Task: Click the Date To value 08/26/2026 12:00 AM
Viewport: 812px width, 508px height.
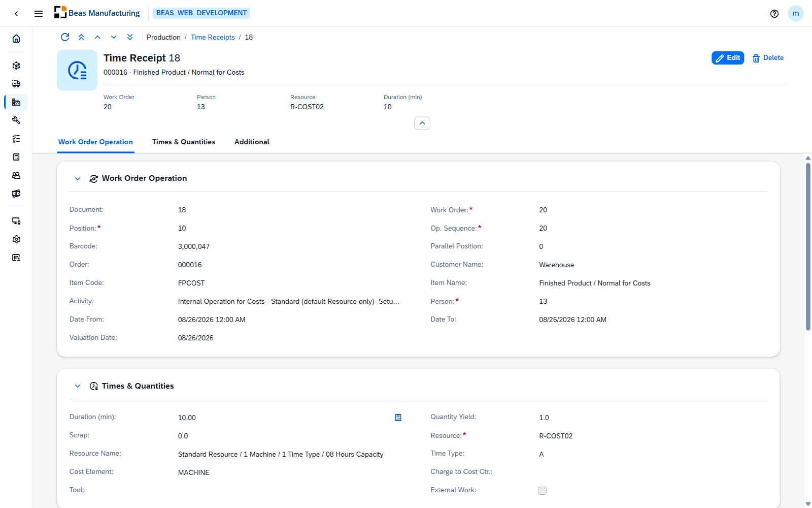Action: (572, 320)
